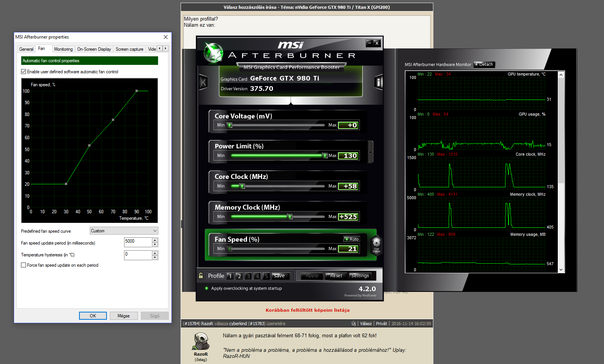Open the On-Screen Display tab
The height and width of the screenshot is (364, 604).
(94, 49)
